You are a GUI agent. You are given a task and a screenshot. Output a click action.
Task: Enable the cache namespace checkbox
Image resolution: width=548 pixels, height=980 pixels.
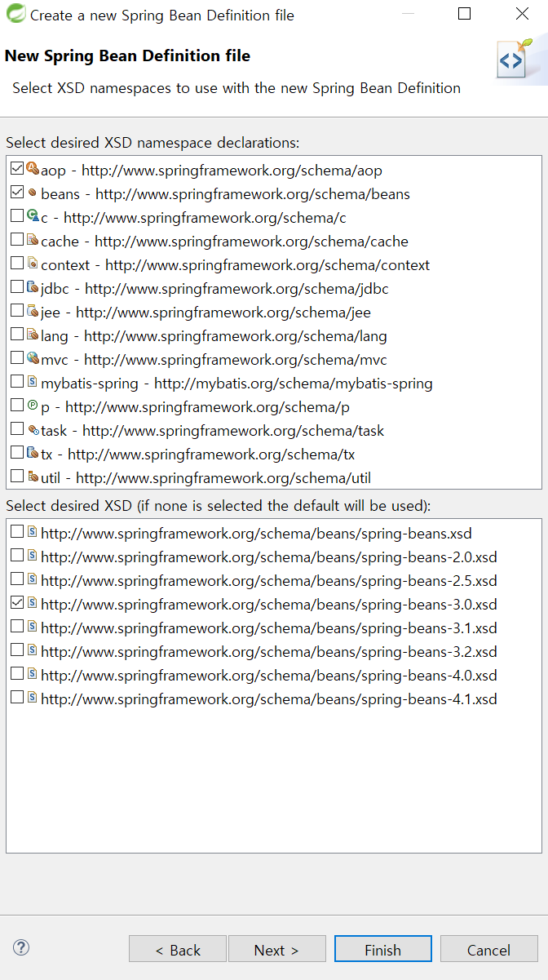point(17,241)
